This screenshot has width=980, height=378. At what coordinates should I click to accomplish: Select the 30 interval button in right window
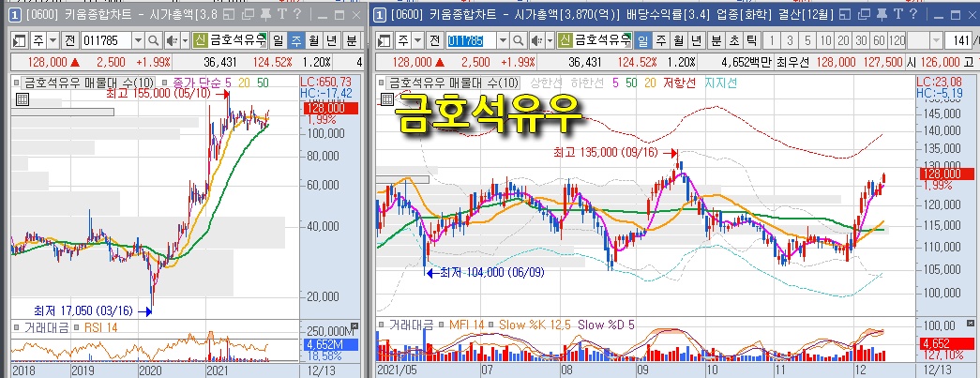(x=861, y=41)
